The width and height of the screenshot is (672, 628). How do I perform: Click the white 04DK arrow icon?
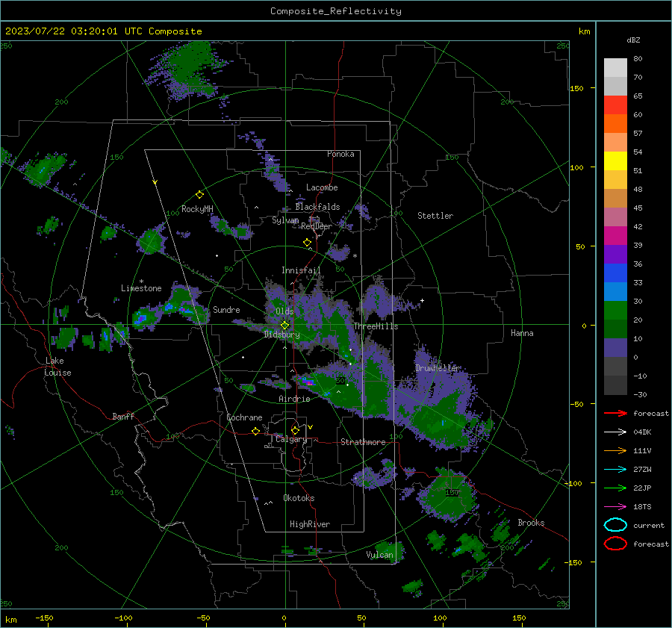[x=615, y=432]
